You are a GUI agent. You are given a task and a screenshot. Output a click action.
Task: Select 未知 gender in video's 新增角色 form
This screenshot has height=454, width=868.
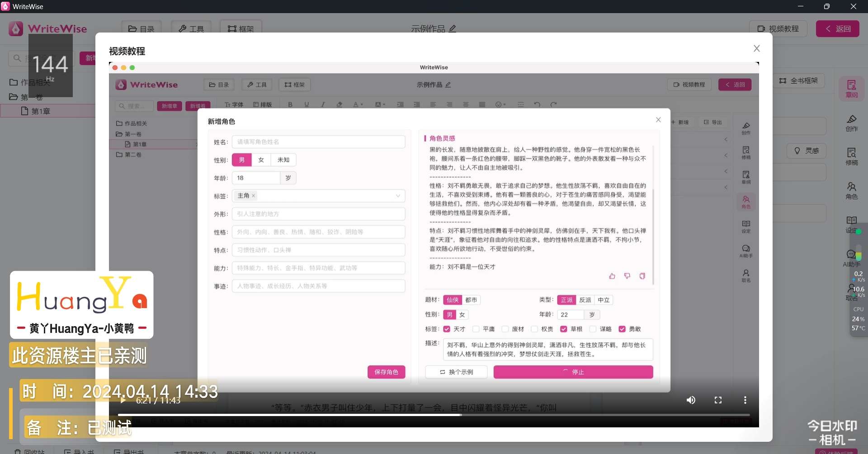283,160
